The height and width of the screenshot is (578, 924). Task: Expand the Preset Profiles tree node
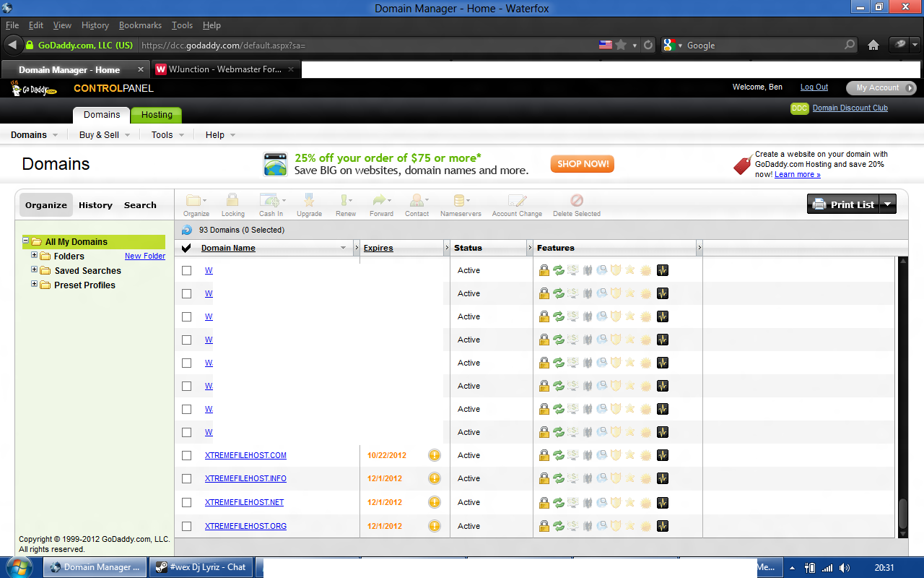click(x=34, y=285)
